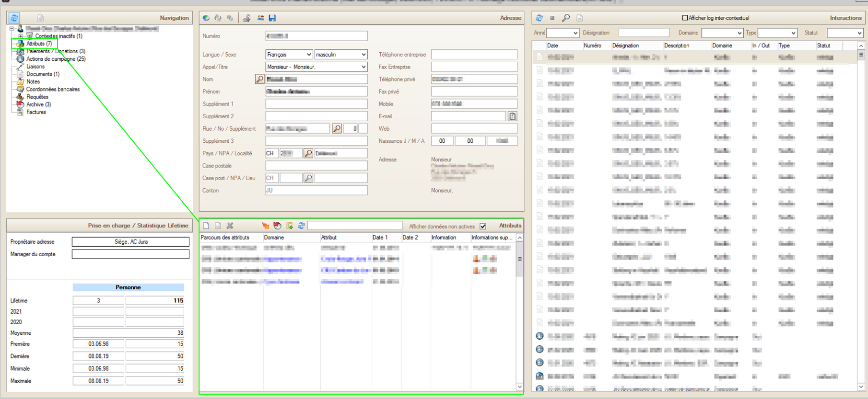Image resolution: width=868 pixels, height=399 pixels.
Task: Click the lookup icon beside Pays / NPA / Localité
Action: pos(308,153)
